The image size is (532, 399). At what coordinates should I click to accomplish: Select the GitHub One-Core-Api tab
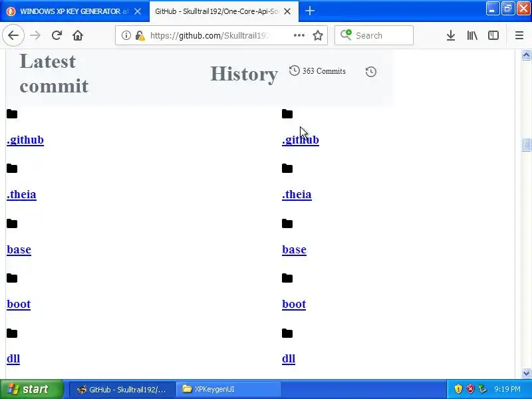click(223, 11)
